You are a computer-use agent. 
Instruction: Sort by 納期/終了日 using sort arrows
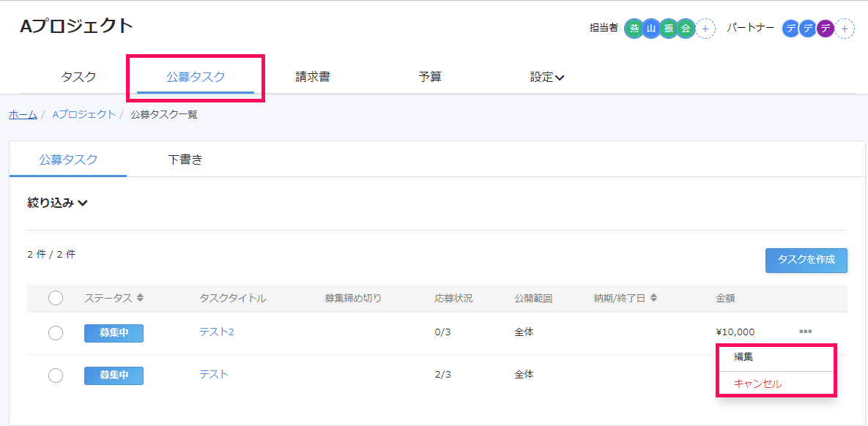pyautogui.click(x=654, y=298)
